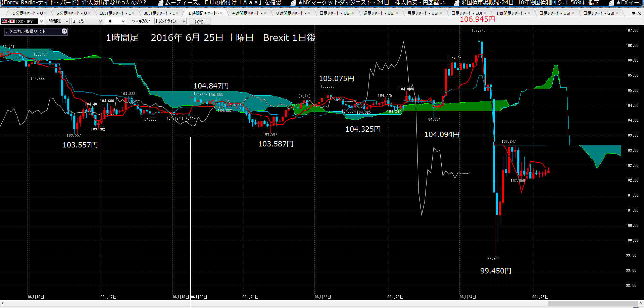
Task: Open the トレンドライン tool dropdown
Action: tap(184, 21)
